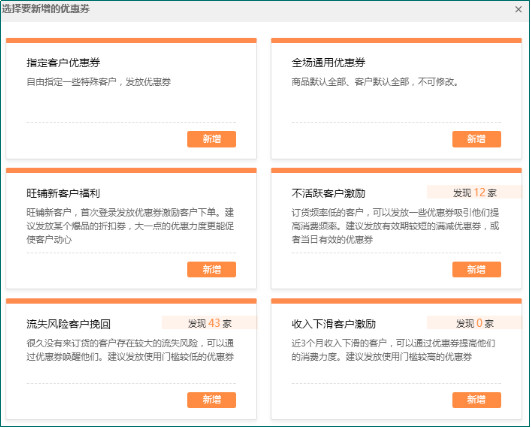Click 新增 under 指定客户优惠券
531x428 pixels.
pos(211,139)
